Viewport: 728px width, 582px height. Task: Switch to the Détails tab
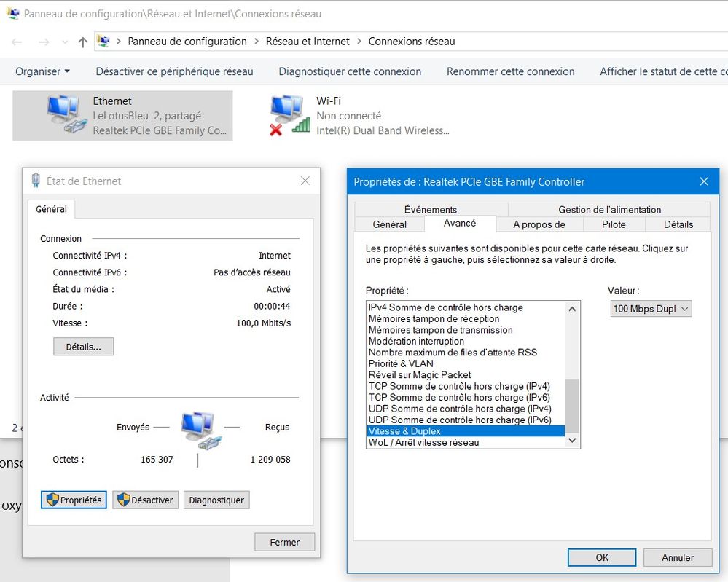pos(678,224)
